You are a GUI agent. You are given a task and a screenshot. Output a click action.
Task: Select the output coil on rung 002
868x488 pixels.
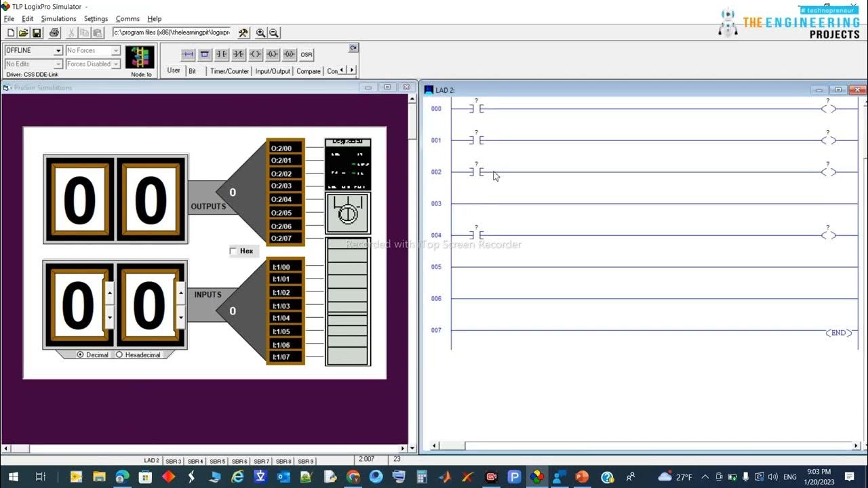828,172
